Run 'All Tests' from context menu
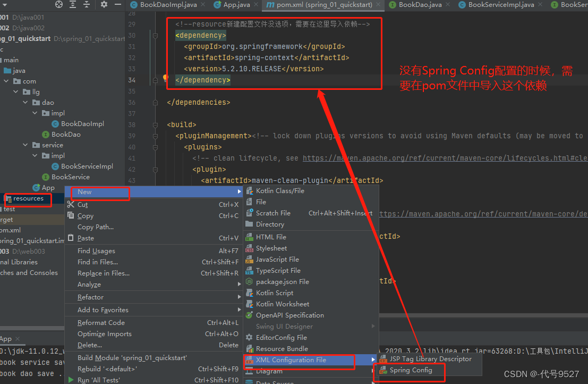This screenshot has height=384, width=588. 154,380
